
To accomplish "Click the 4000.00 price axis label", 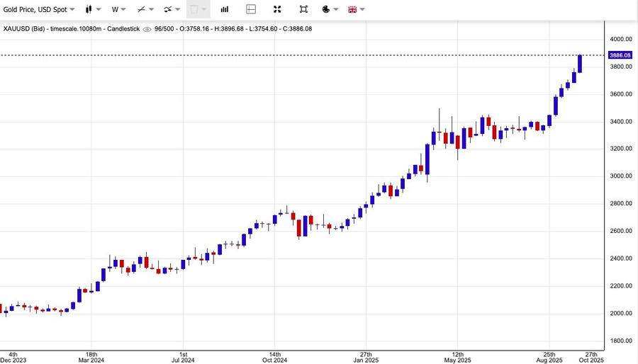I will click(x=620, y=40).
